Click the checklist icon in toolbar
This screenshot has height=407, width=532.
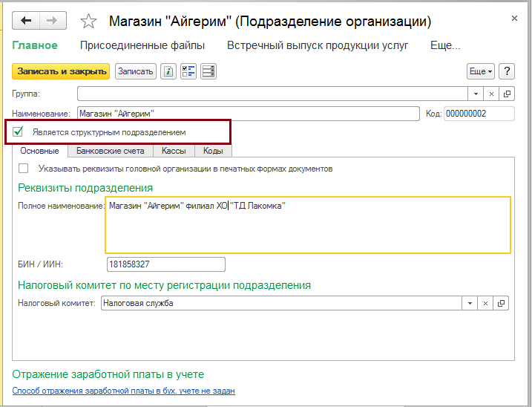point(188,71)
